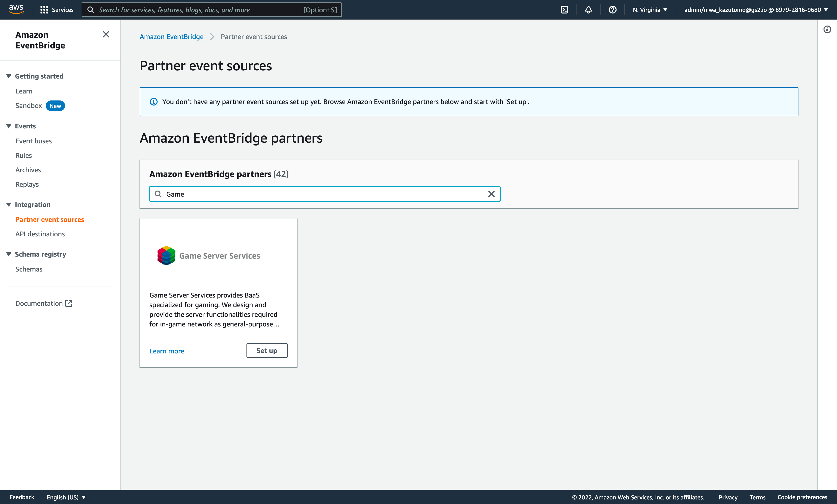Open Cookie preferences in footer
Viewport: 837px width, 504px height.
(x=802, y=497)
